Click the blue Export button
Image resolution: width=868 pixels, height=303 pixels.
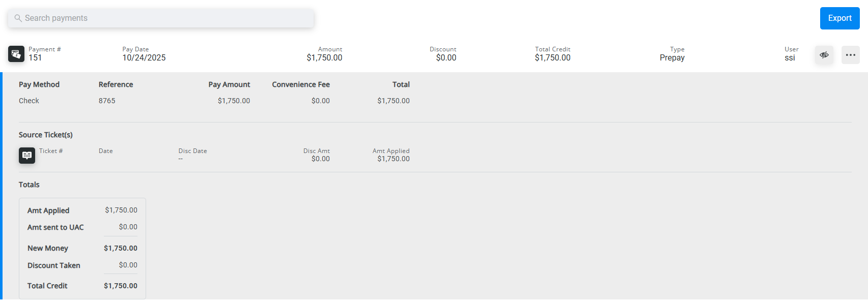(839, 18)
